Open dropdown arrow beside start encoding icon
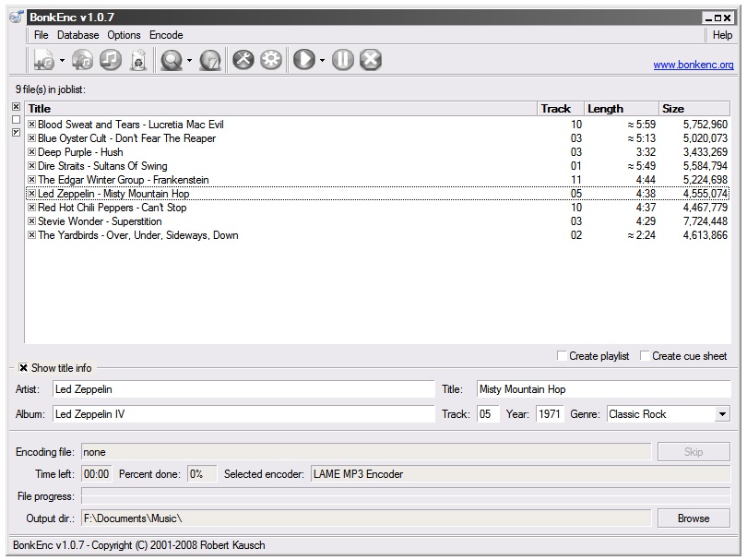The width and height of the screenshot is (747, 560). (x=322, y=61)
